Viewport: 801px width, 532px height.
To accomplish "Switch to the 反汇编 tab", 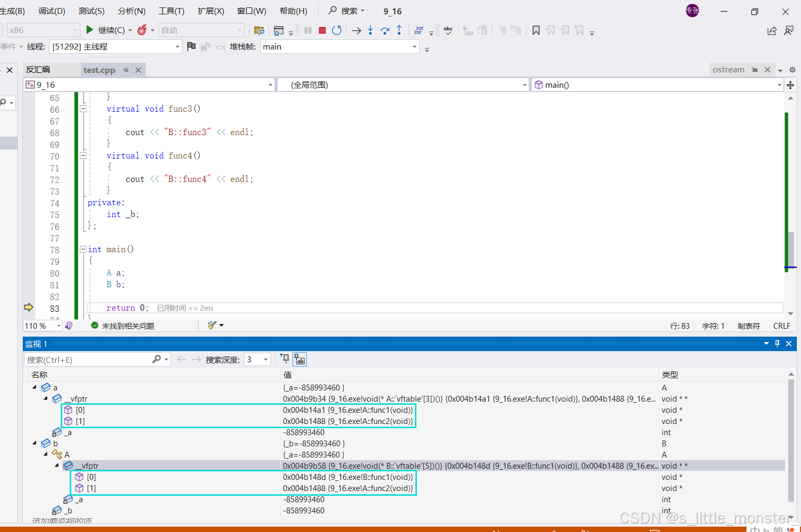I will click(x=38, y=70).
